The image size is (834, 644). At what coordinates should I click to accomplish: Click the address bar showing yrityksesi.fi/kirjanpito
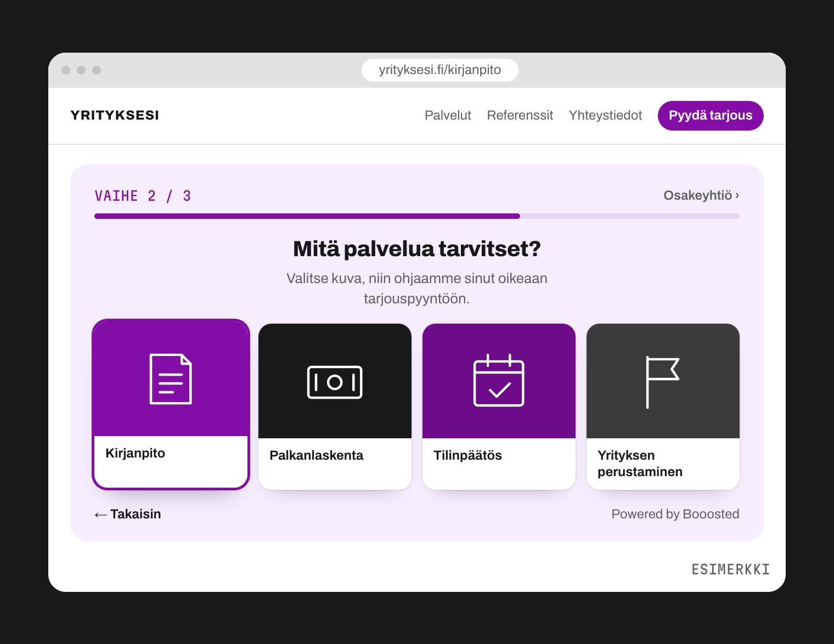[440, 70]
